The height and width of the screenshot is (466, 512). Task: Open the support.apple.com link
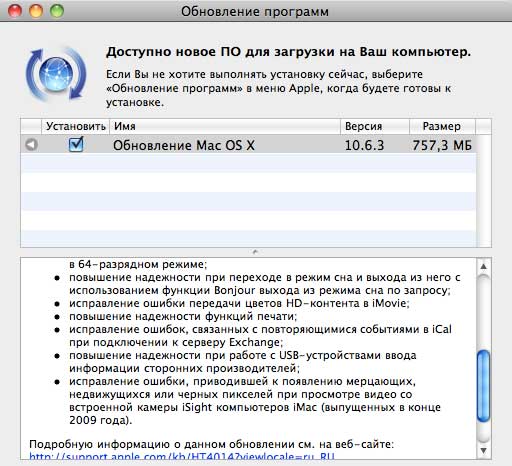[182, 456]
